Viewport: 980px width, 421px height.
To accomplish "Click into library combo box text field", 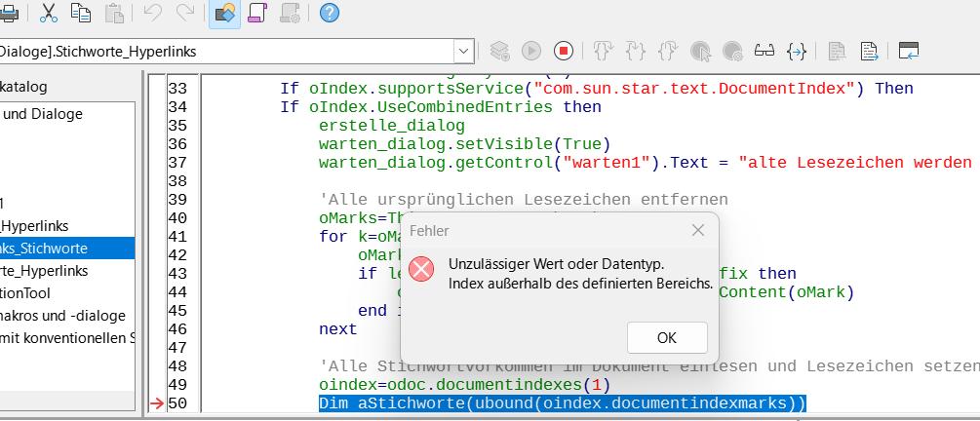I will (x=224, y=51).
